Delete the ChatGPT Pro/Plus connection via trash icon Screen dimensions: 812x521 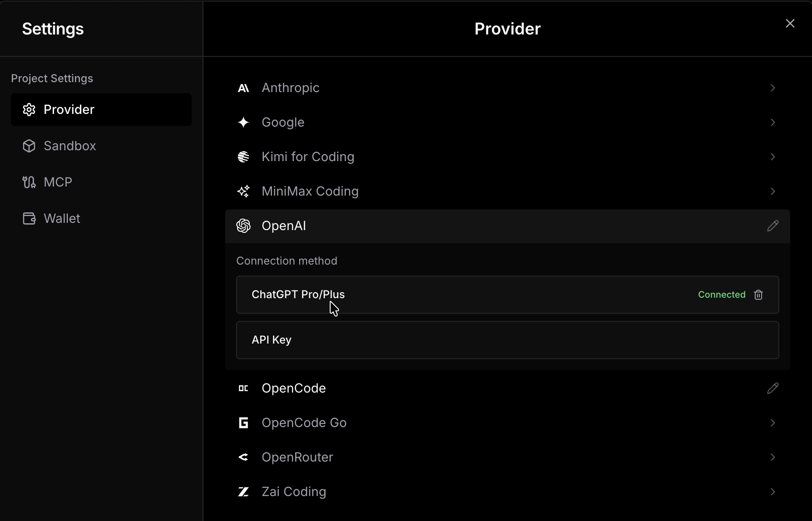[758, 295]
